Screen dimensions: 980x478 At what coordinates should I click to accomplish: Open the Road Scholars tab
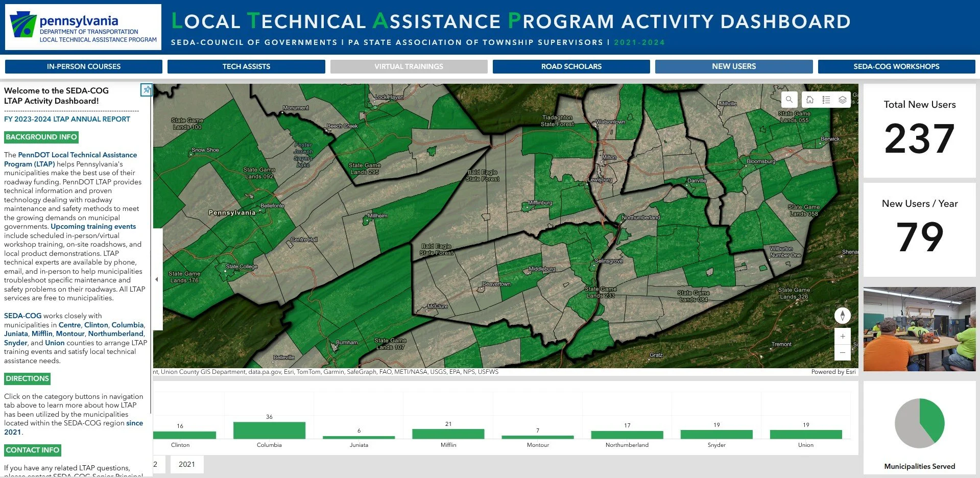click(571, 66)
